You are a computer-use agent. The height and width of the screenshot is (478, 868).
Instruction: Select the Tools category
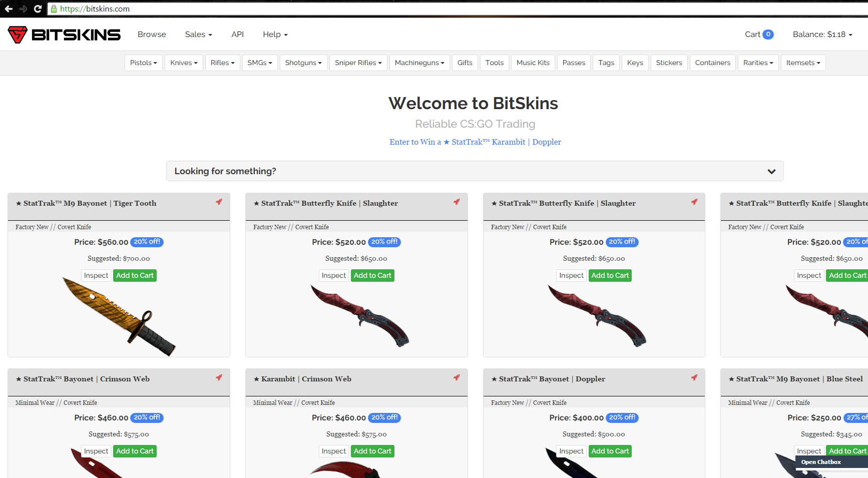click(x=495, y=63)
